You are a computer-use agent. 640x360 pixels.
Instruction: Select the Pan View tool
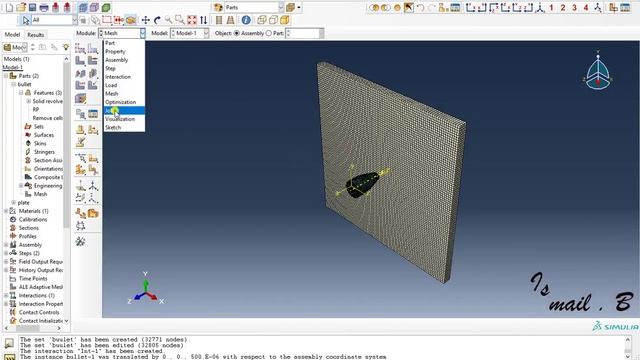pyautogui.click(x=145, y=20)
